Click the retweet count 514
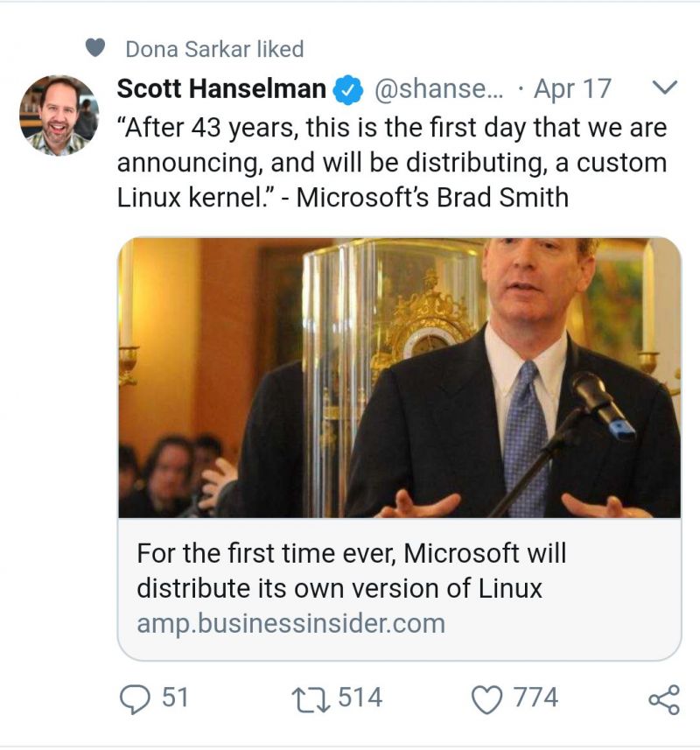The width and height of the screenshot is (700, 750). tap(360, 697)
